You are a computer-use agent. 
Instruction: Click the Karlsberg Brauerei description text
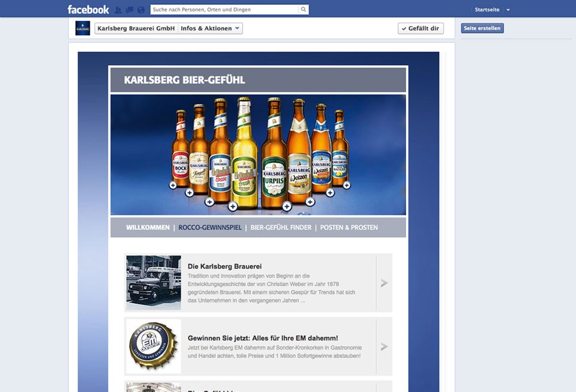tap(272, 288)
